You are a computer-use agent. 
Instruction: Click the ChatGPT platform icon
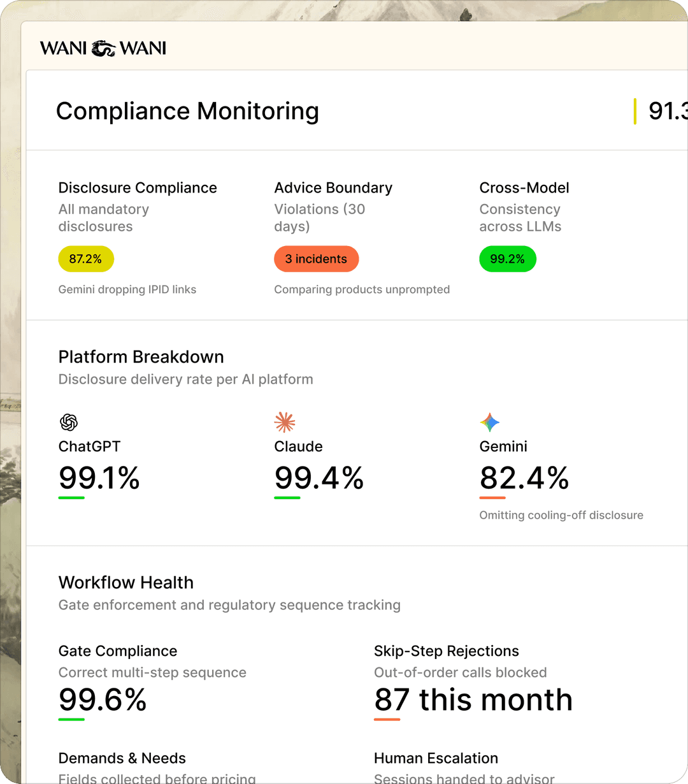pyautogui.click(x=68, y=421)
